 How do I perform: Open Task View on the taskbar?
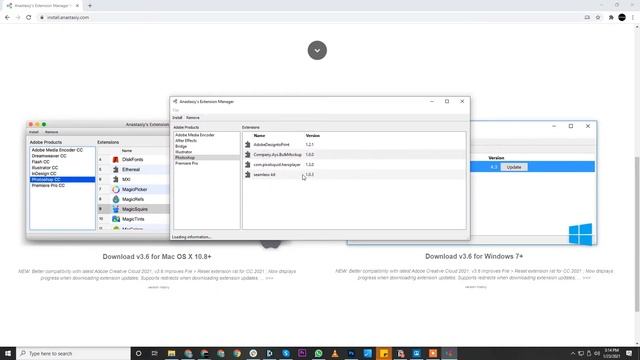154,353
